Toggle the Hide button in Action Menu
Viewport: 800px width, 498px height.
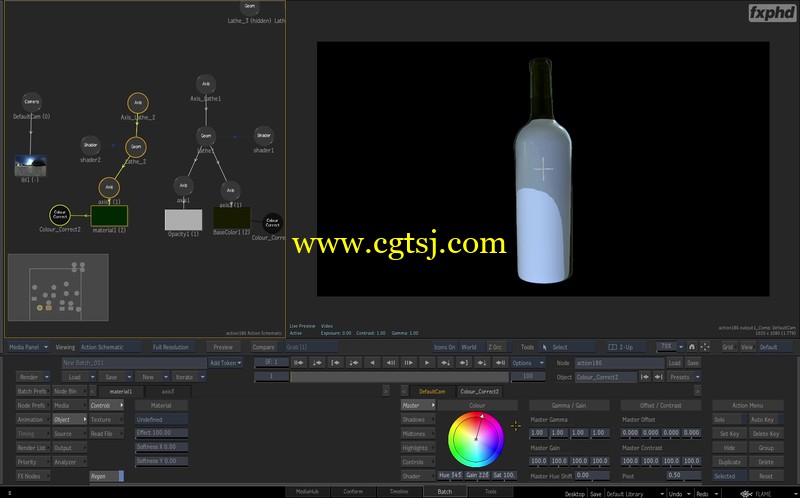pyautogui.click(x=729, y=448)
